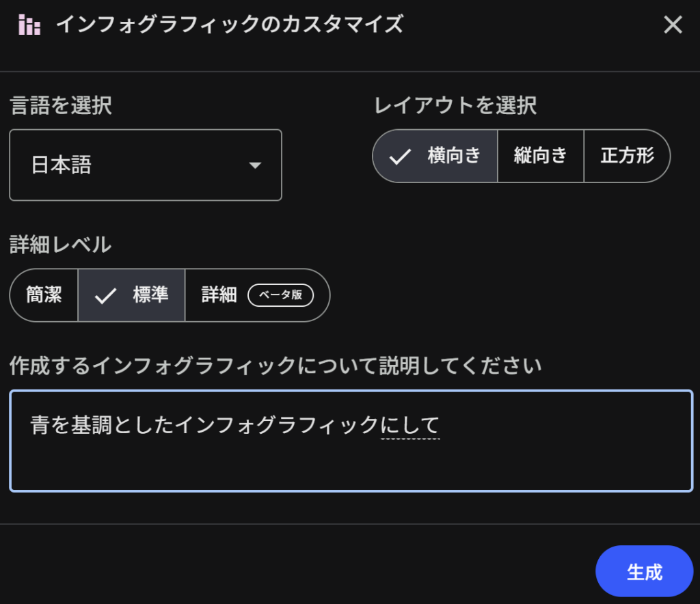The width and height of the screenshot is (700, 604).
Task: Click the underlined にして text in the description
Action: pyautogui.click(x=410, y=426)
